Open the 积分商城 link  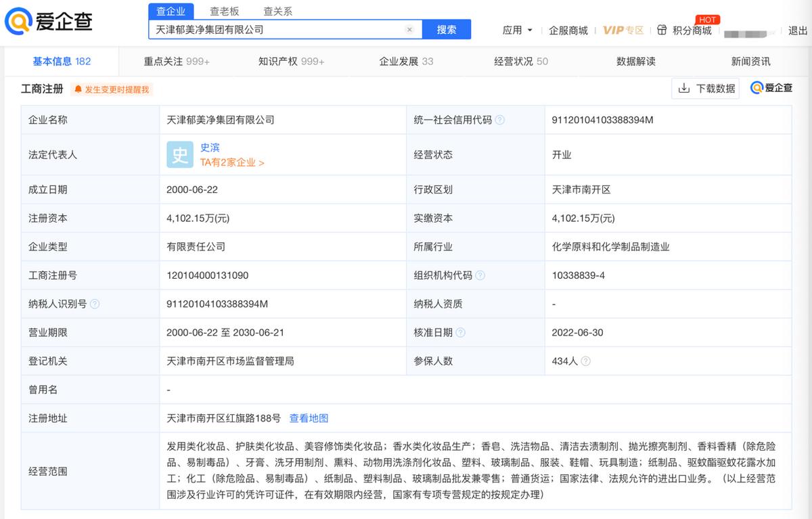pos(692,30)
